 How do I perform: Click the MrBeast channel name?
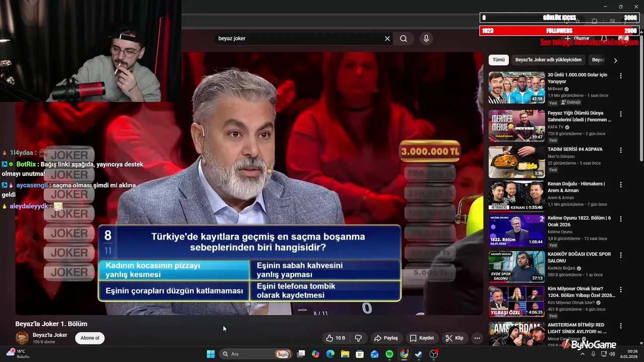pos(555,89)
